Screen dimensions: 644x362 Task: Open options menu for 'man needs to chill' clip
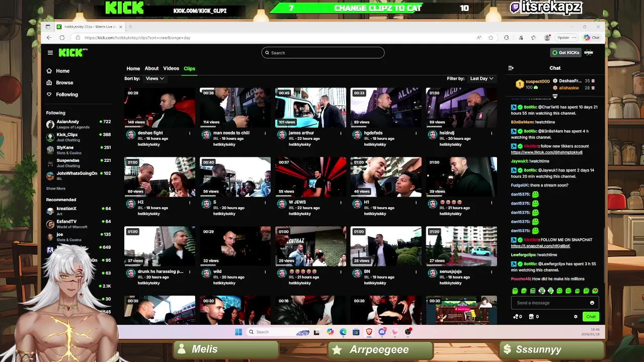[x=265, y=133]
